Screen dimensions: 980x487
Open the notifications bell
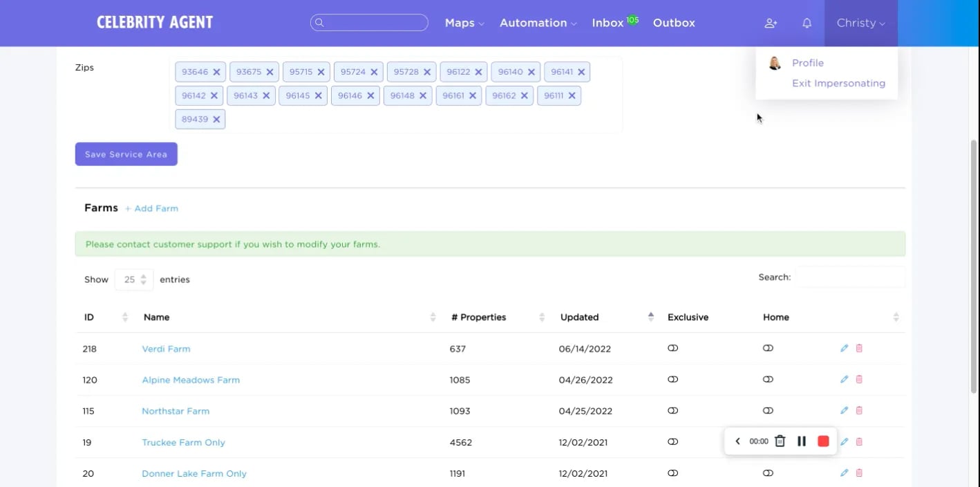[807, 23]
